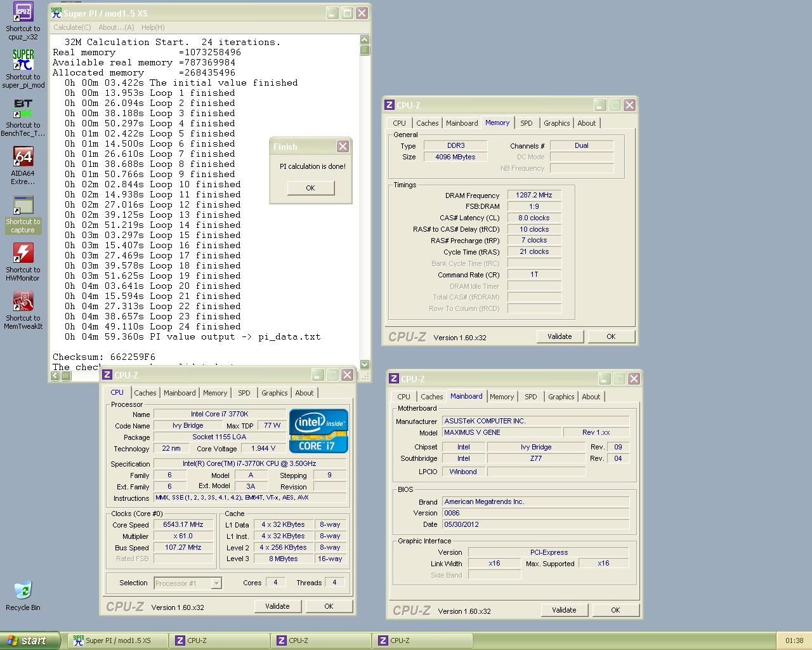This screenshot has width=812, height=650.
Task: Open the Windows start menu
Action: (x=30, y=640)
